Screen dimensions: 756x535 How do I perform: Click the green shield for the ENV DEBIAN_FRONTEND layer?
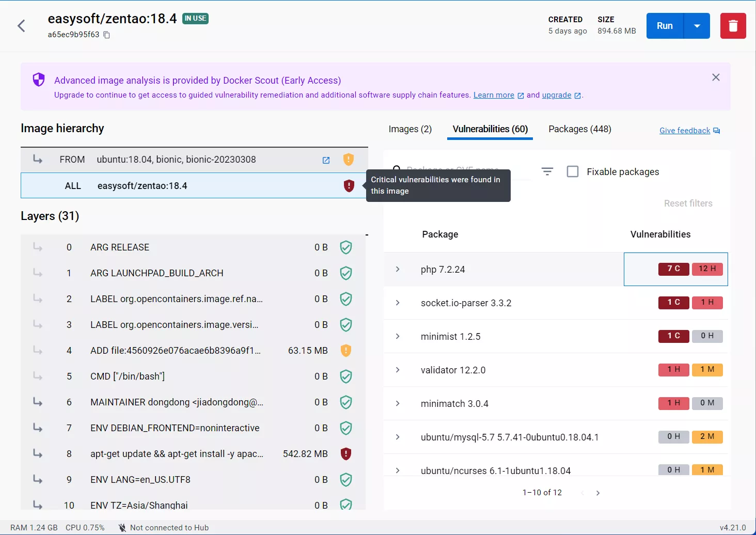coord(346,428)
